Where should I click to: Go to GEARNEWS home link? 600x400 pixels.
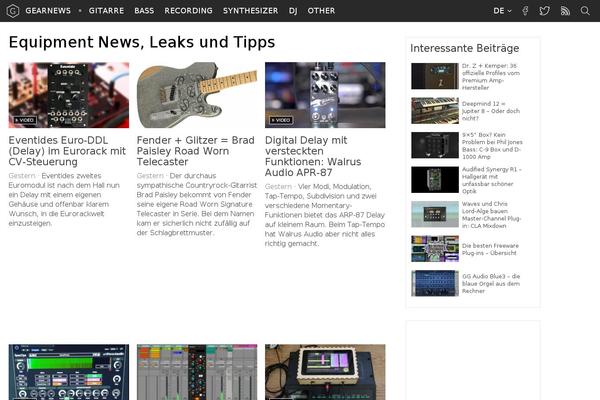pos(48,11)
